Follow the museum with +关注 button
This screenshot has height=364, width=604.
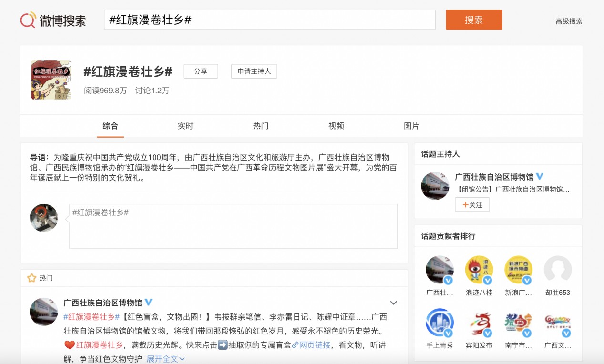(x=472, y=205)
